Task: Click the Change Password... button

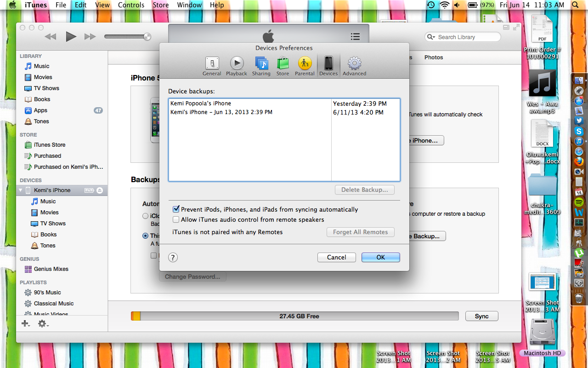Action: pos(192,277)
